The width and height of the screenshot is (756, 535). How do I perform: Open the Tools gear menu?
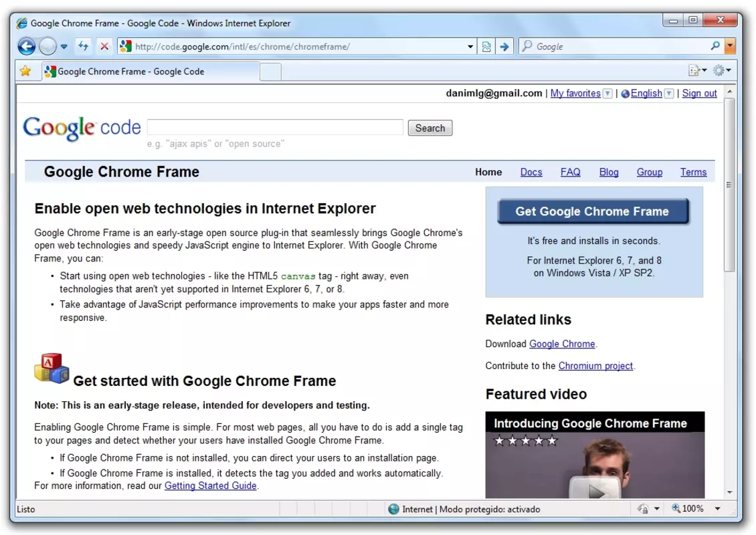(x=722, y=70)
